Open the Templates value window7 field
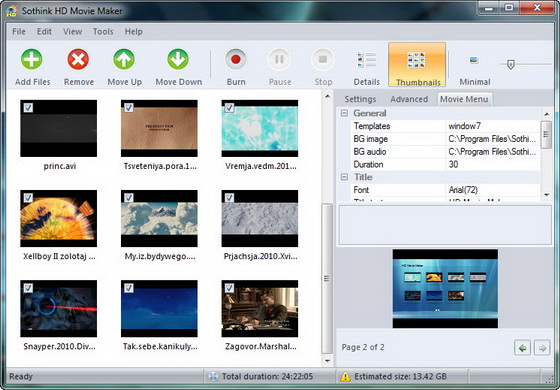Image resolution: width=560 pixels, height=390 pixels. click(x=492, y=126)
